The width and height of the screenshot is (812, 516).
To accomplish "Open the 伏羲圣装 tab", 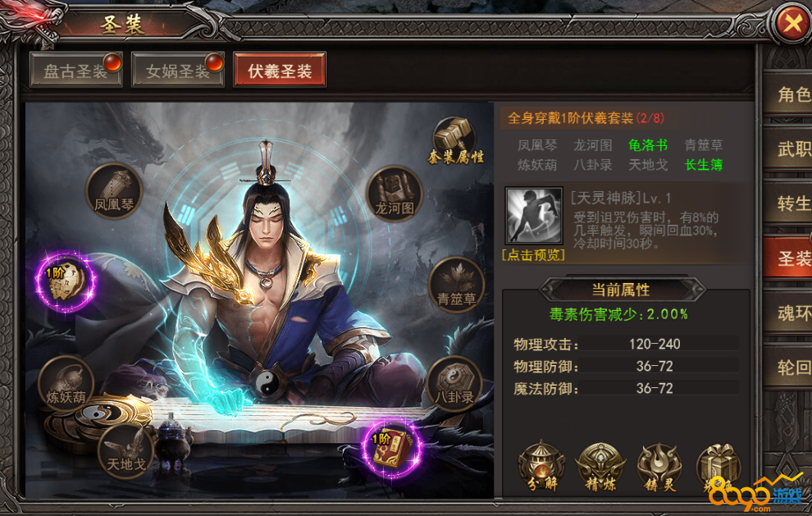I will pos(280,70).
